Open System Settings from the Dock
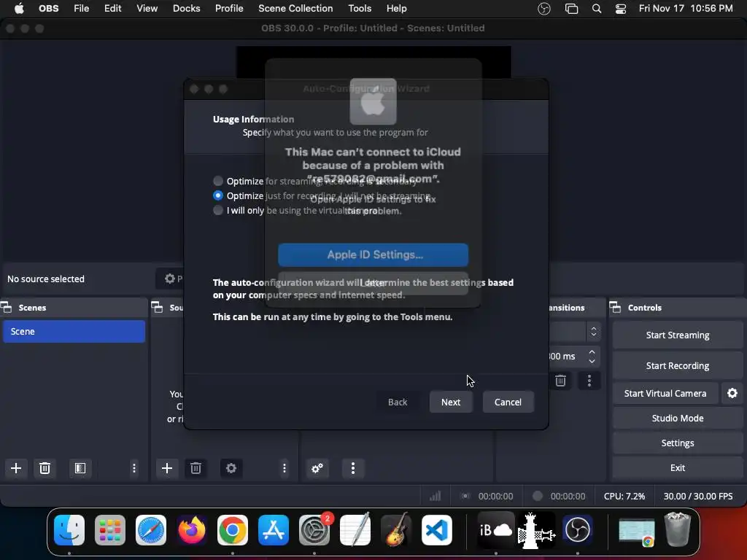Viewport: 747px width, 560px height. pyautogui.click(x=314, y=530)
